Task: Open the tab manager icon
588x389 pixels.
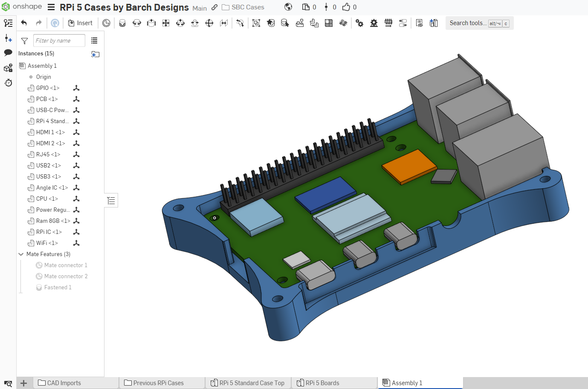Action: point(8,383)
